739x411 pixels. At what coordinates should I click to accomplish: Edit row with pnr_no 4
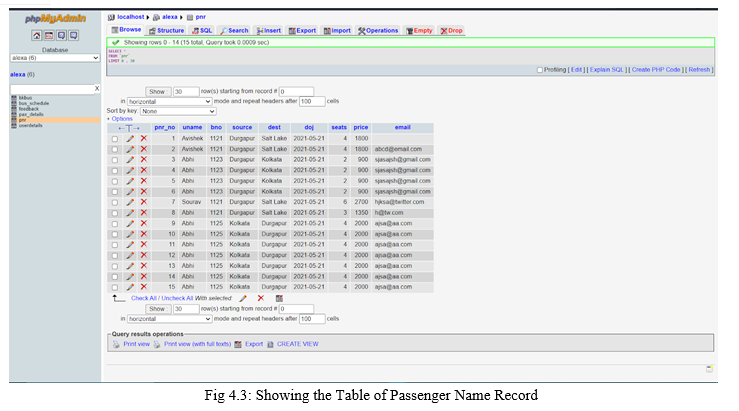(x=130, y=170)
